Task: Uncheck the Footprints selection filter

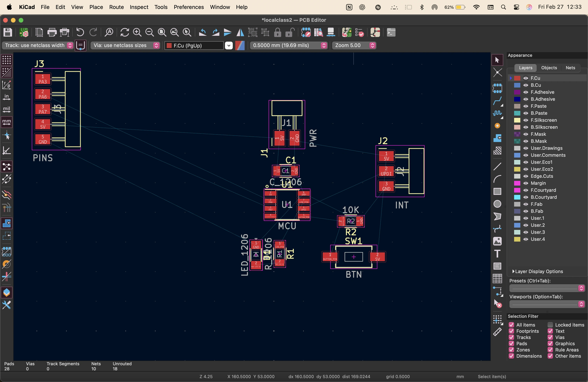Action: point(511,331)
